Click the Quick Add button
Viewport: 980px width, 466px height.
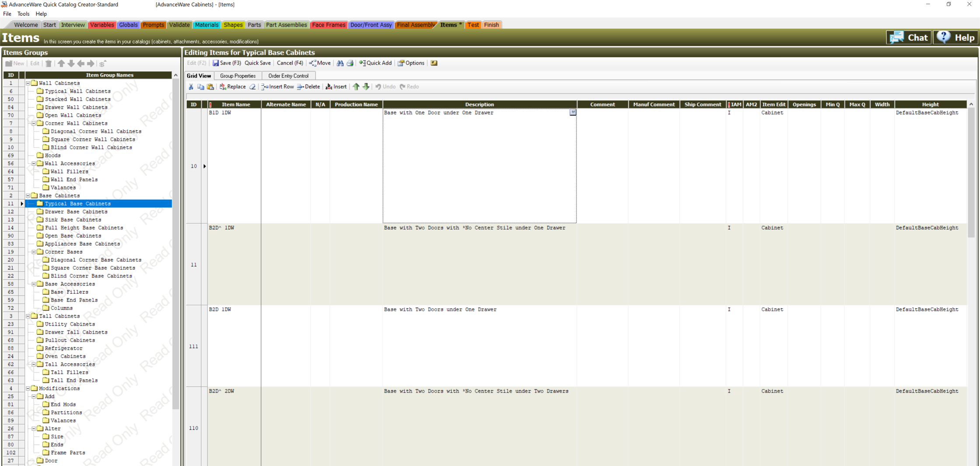pos(375,63)
